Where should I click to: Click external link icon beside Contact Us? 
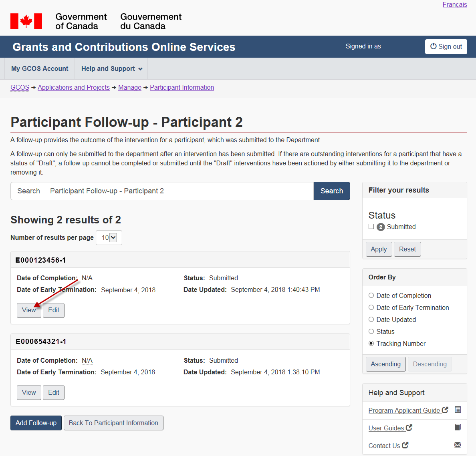pos(405,445)
